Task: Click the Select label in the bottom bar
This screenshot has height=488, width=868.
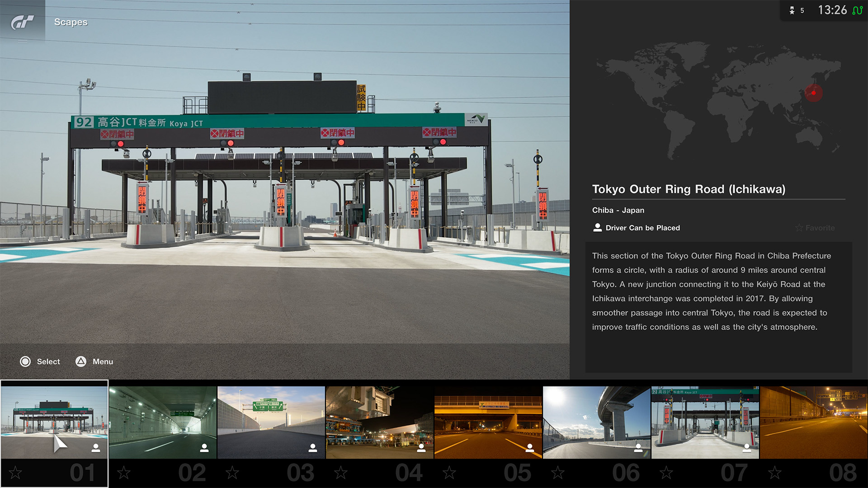Action: [x=48, y=361]
